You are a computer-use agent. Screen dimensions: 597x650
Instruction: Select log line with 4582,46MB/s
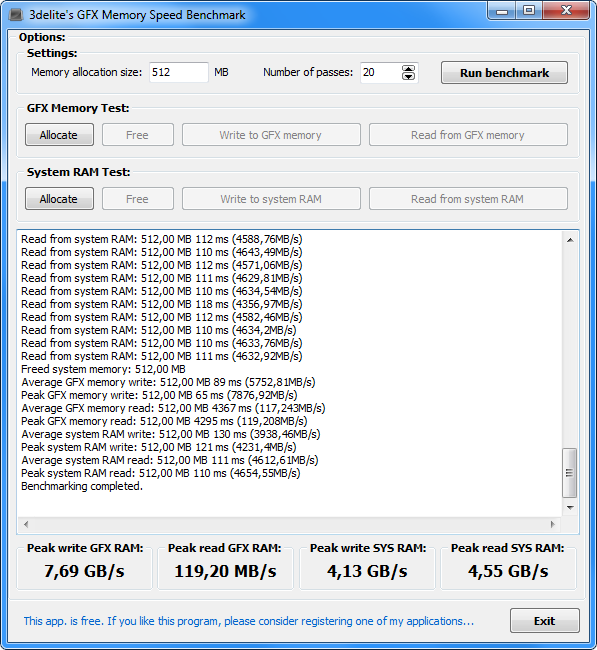162,317
